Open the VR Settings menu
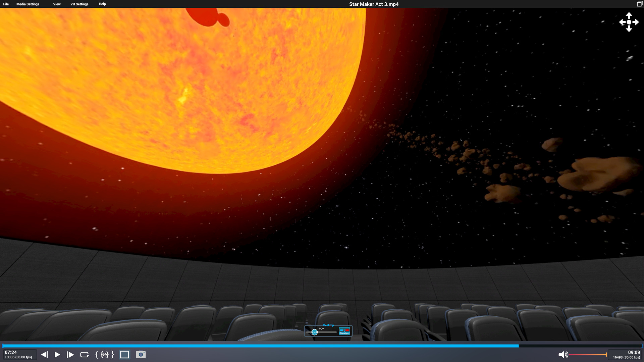This screenshot has width=644, height=362. (x=79, y=4)
